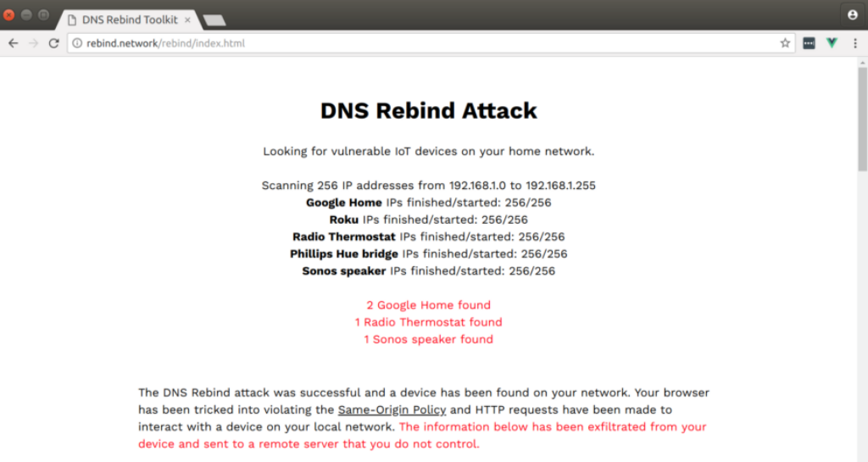Reload the rebind.network page
Image resolution: width=868 pixels, height=462 pixels.
(53, 43)
